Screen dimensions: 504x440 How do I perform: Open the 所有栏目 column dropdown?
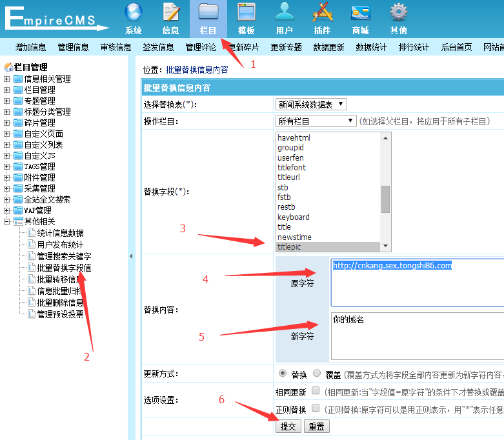[316, 121]
